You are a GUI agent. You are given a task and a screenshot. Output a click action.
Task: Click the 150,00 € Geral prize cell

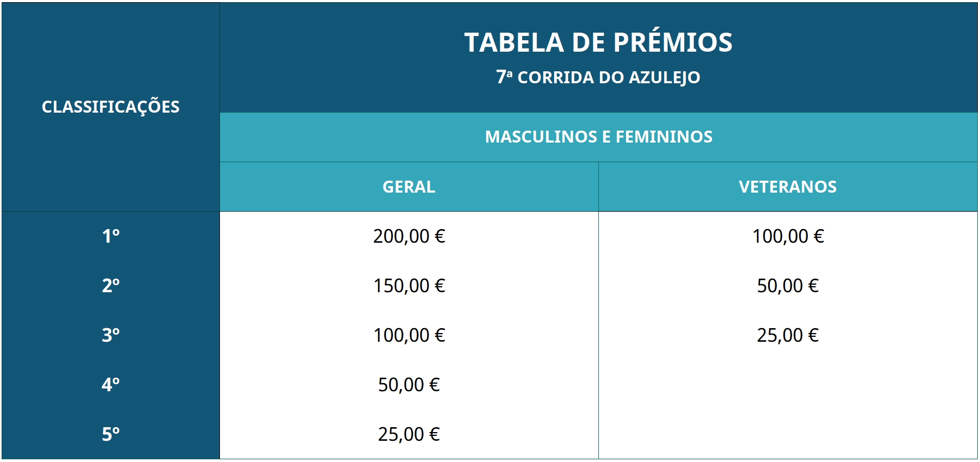[x=409, y=286]
